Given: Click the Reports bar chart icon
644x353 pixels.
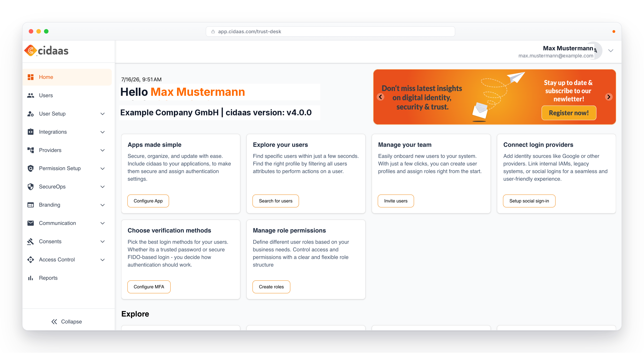Looking at the screenshot, I should [30, 278].
